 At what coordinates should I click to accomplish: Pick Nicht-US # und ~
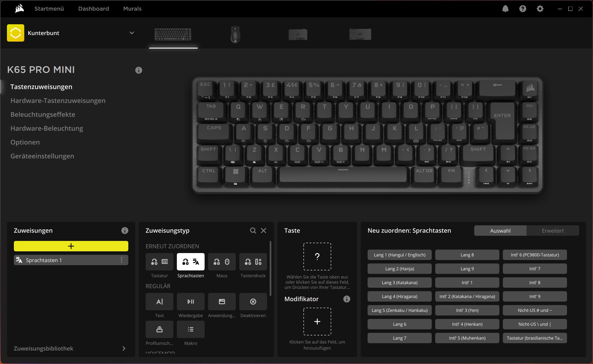[535, 310]
